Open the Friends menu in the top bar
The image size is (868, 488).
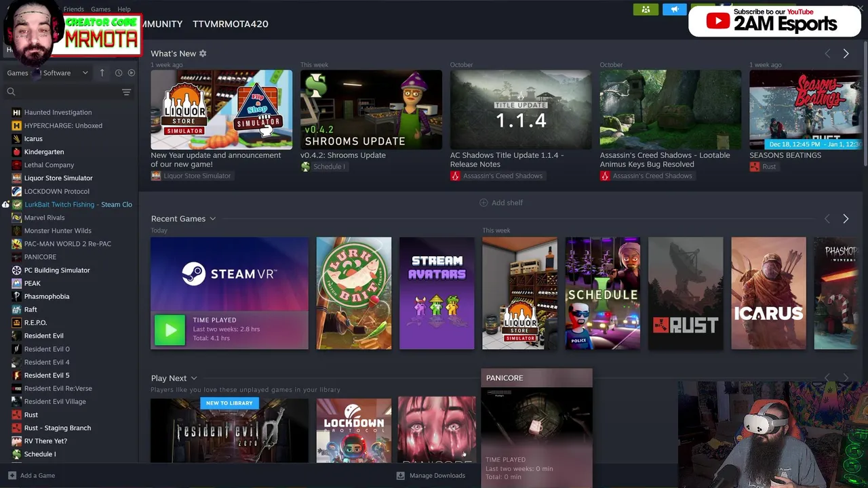[74, 9]
